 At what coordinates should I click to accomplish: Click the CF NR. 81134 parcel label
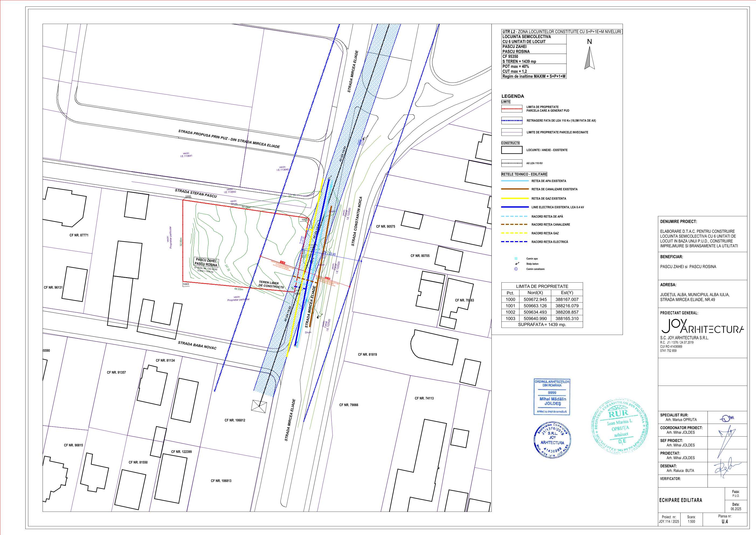(x=165, y=361)
